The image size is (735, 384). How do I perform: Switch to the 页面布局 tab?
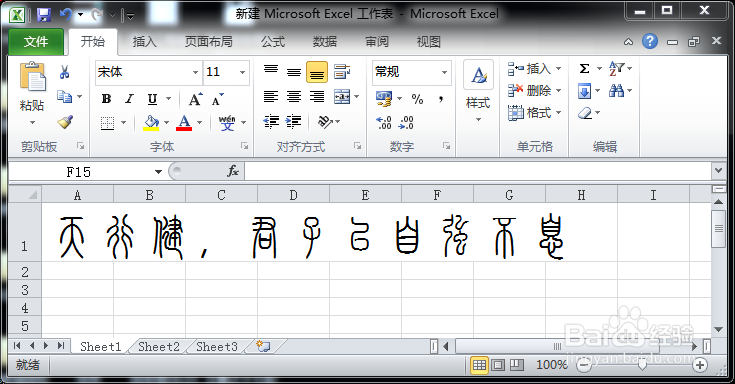(209, 42)
